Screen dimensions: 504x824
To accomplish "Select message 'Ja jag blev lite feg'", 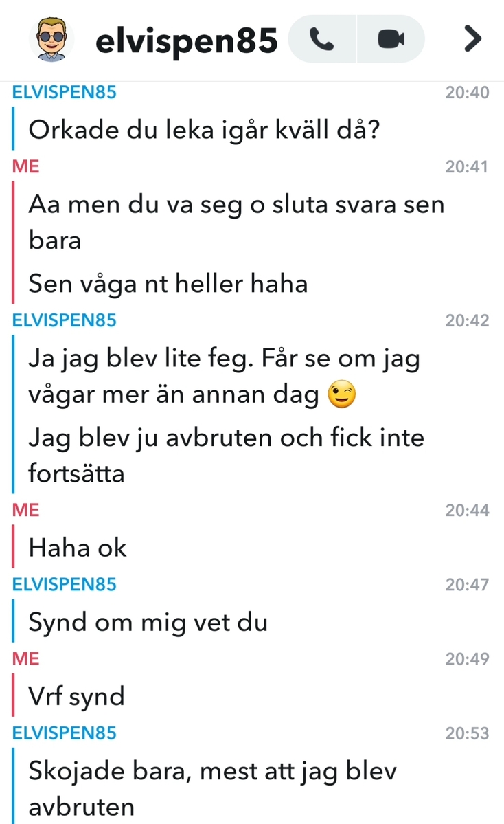I will tap(224, 377).
